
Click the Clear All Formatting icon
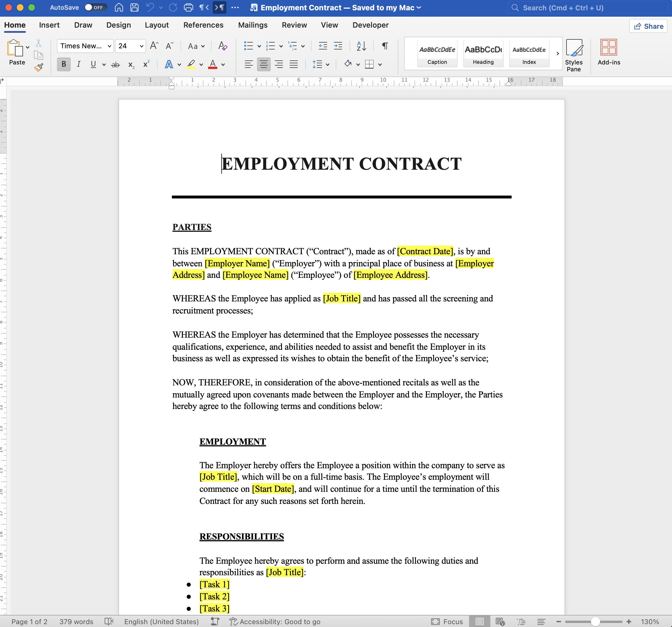222,46
